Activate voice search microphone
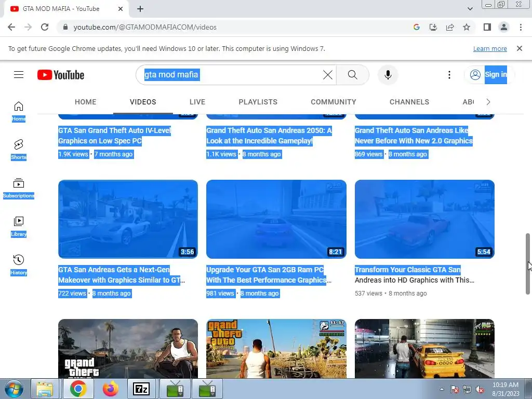The height and width of the screenshot is (399, 532). click(388, 75)
